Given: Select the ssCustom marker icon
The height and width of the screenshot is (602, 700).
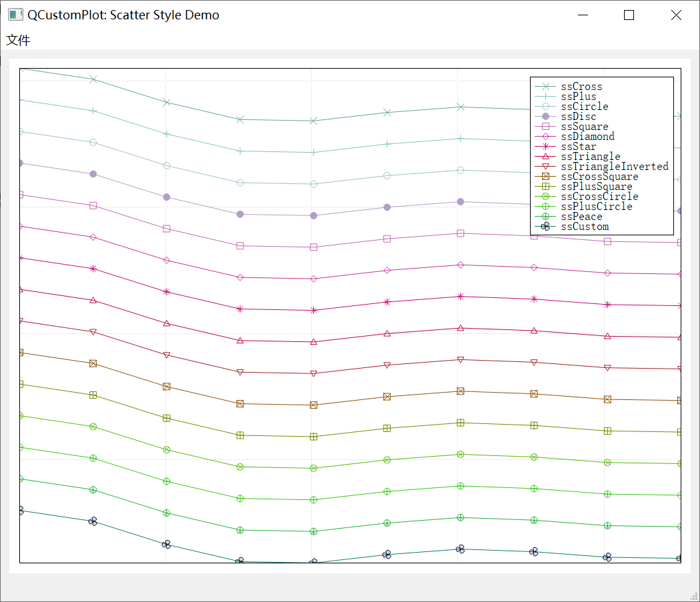Looking at the screenshot, I should click(545, 226).
